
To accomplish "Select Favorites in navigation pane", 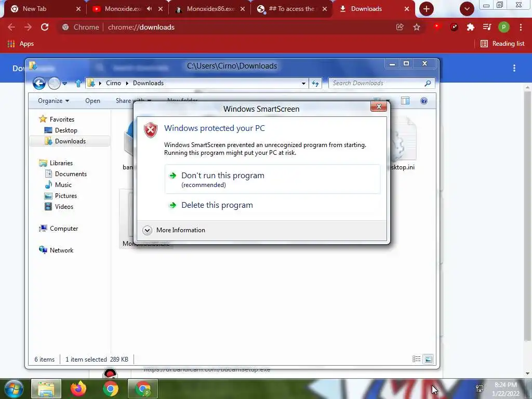I will [57, 119].
